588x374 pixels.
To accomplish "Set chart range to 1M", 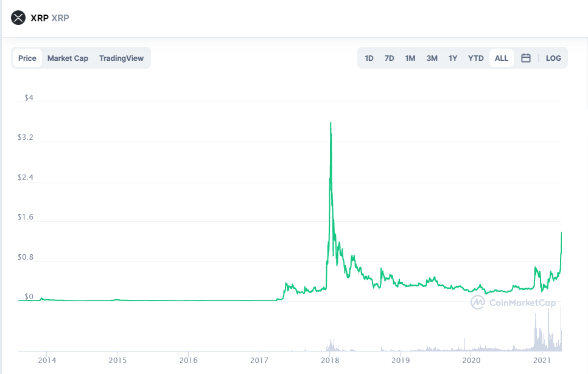I will [410, 58].
